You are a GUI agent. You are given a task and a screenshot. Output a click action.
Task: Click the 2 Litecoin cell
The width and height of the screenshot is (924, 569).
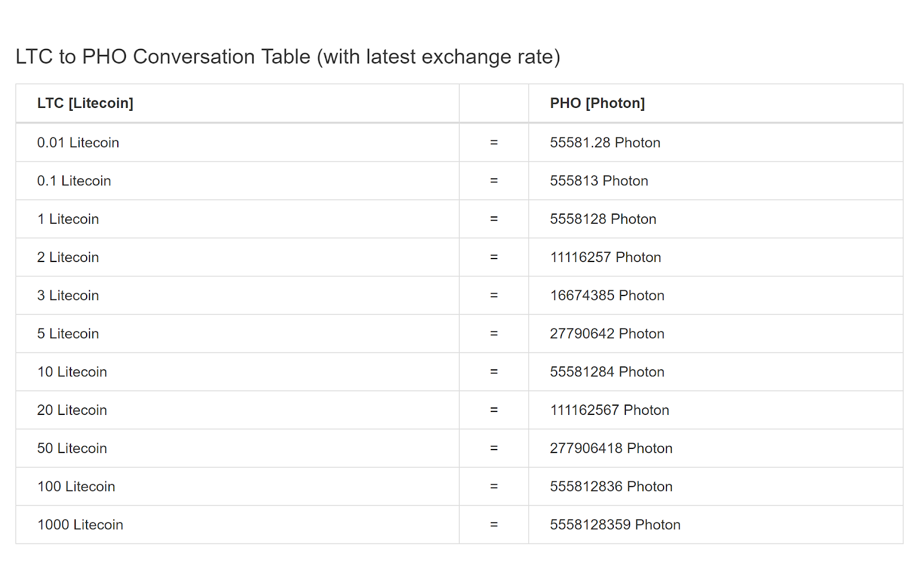pos(68,257)
